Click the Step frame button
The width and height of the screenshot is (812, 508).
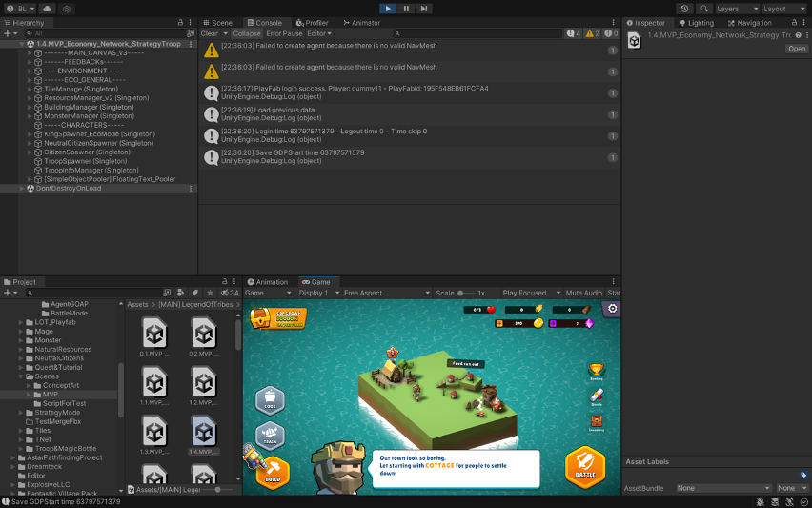pos(423,9)
